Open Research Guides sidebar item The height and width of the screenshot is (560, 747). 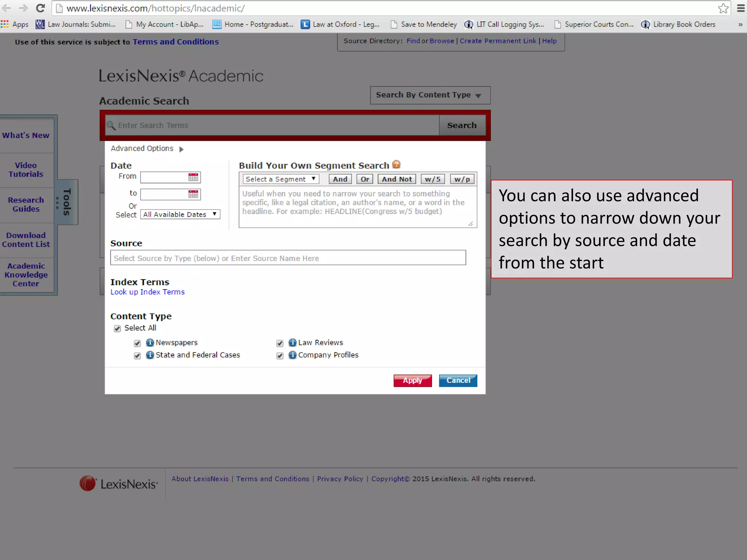(26, 204)
